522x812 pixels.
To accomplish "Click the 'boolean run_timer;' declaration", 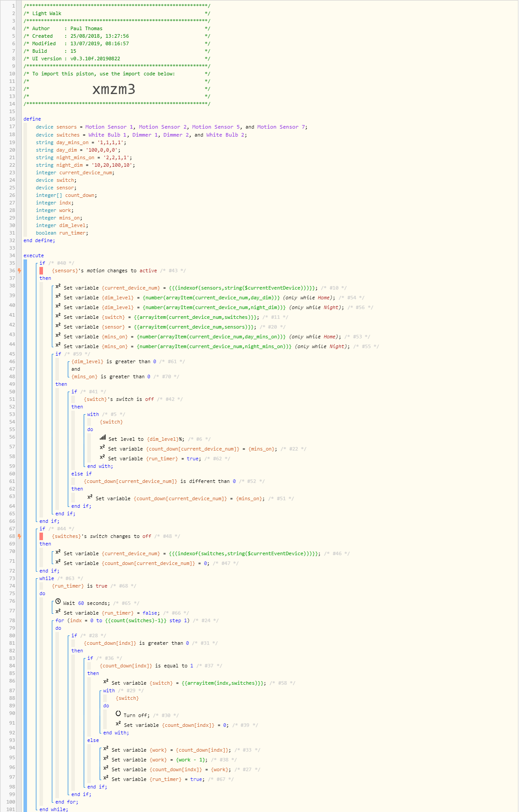I will (62, 233).
